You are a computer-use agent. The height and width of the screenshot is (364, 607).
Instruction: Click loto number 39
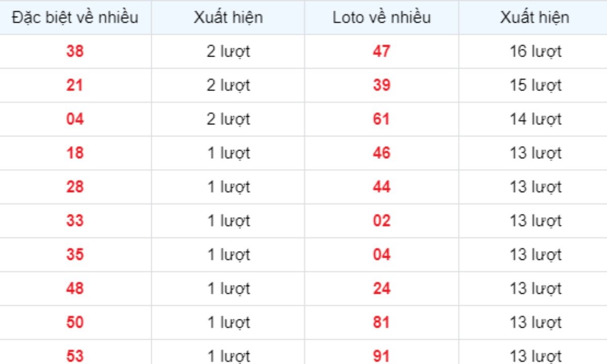pos(381,85)
